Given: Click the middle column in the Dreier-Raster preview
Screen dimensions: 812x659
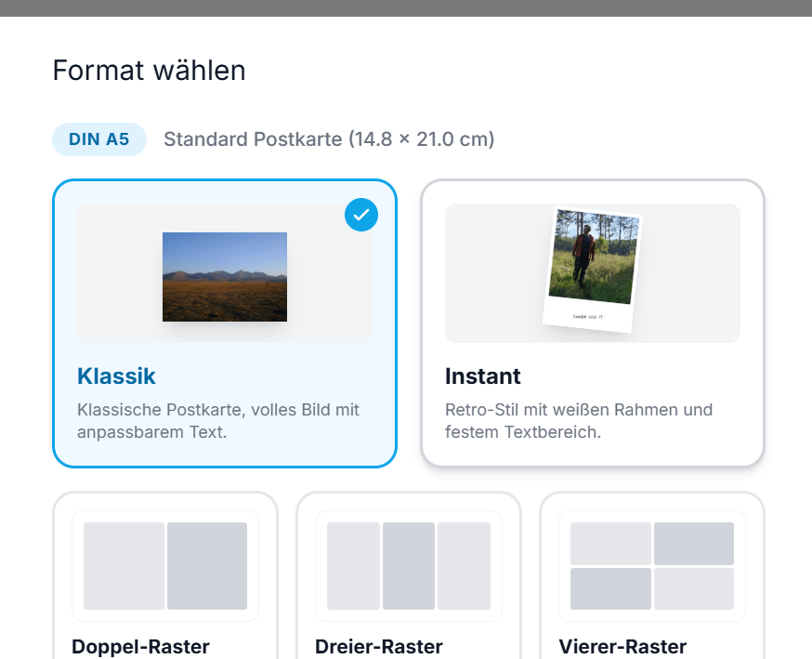Looking at the screenshot, I should click(x=409, y=567).
